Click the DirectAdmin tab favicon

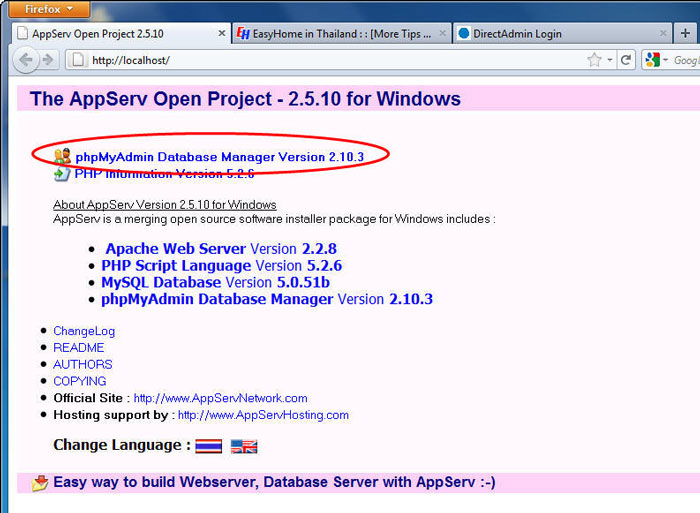click(464, 33)
